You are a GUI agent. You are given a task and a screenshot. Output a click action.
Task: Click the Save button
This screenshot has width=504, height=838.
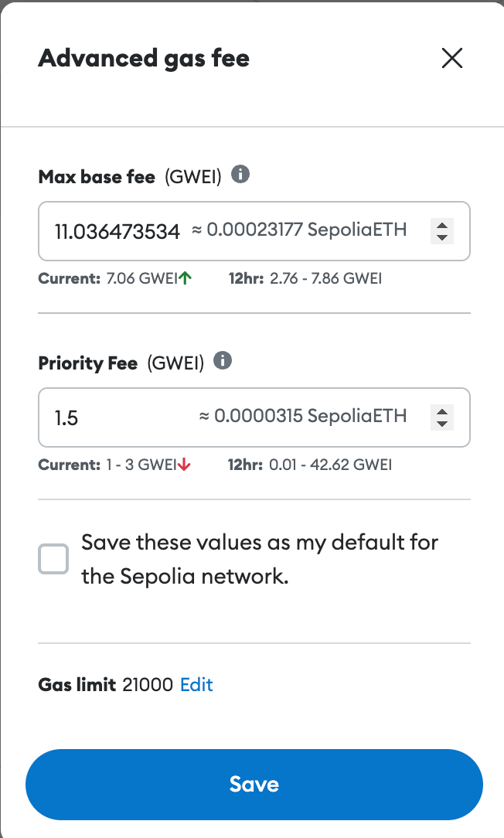point(254,785)
